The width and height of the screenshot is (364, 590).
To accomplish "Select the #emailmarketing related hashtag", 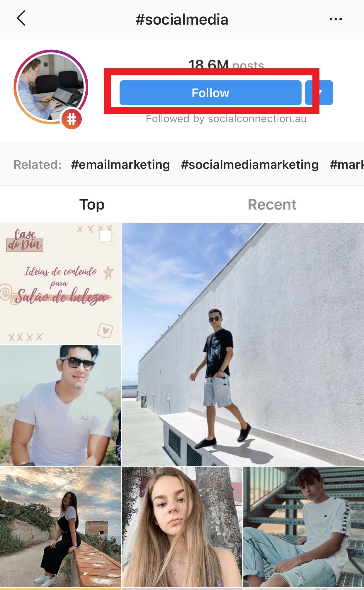I will coord(120,164).
